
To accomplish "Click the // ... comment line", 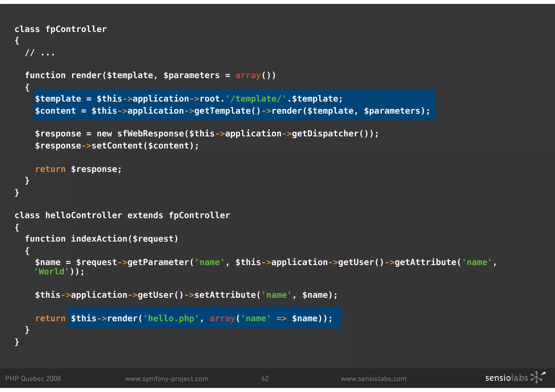I will coord(40,52).
